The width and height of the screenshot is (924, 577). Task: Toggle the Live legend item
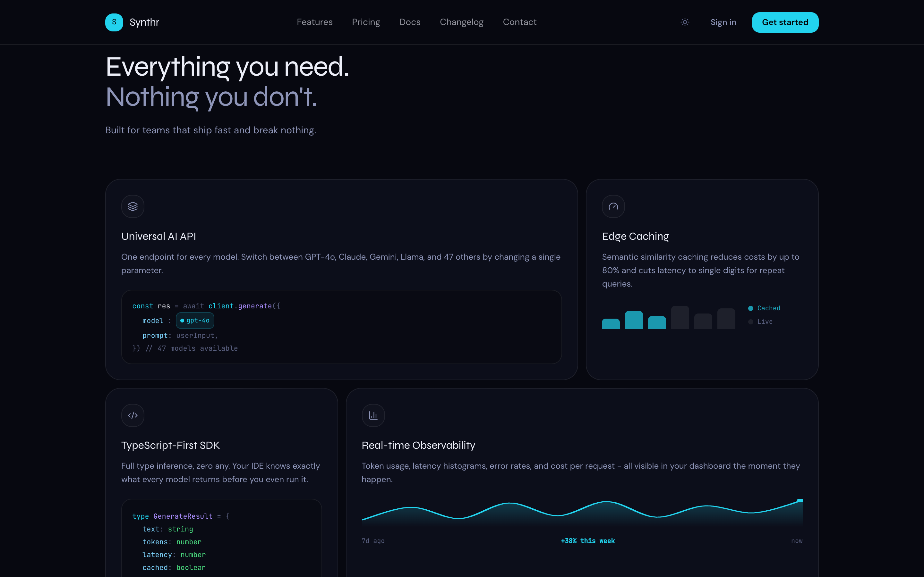coord(760,322)
